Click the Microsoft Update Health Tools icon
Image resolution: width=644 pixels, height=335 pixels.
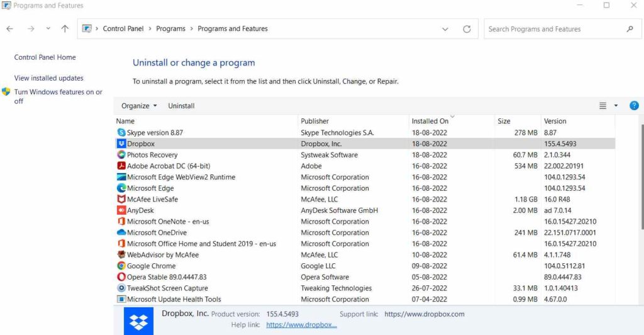point(121,299)
